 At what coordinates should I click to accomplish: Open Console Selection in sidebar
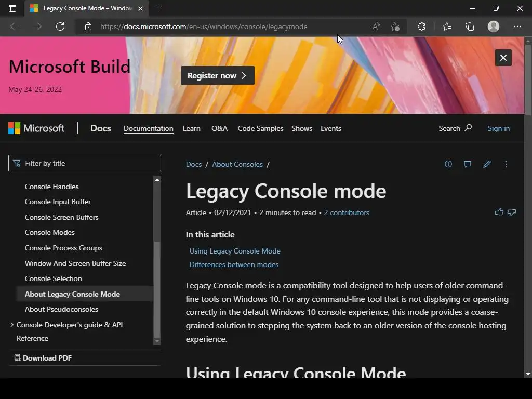pyautogui.click(x=54, y=278)
